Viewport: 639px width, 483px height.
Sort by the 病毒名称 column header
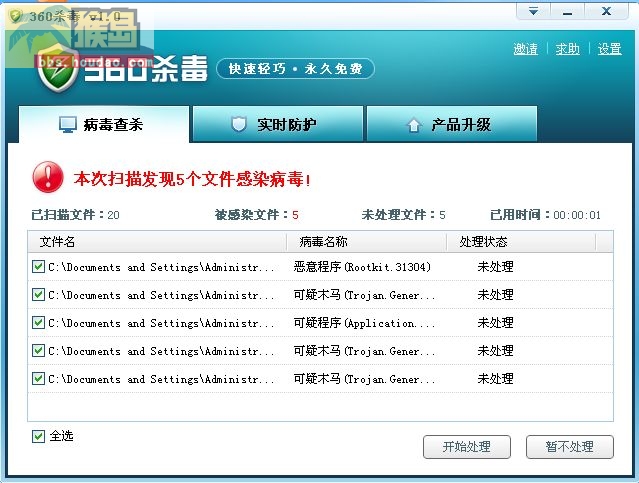367,242
